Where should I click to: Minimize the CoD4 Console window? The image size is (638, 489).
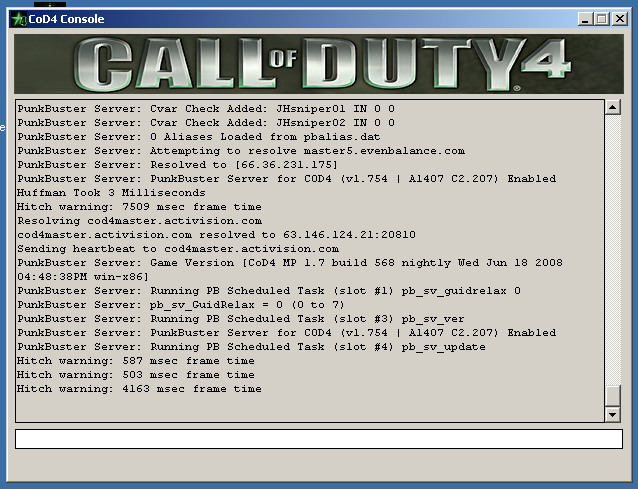click(x=585, y=19)
